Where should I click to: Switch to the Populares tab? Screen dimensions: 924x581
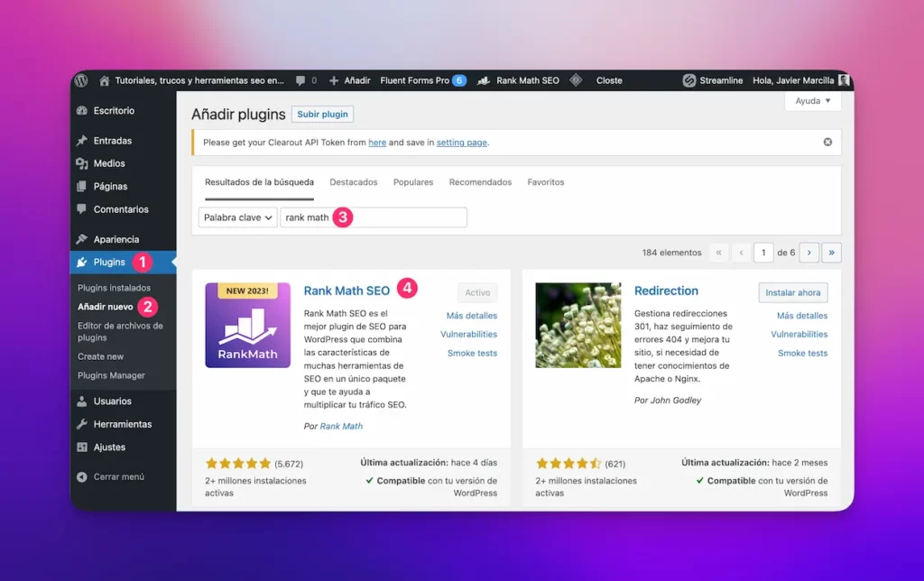[412, 181]
